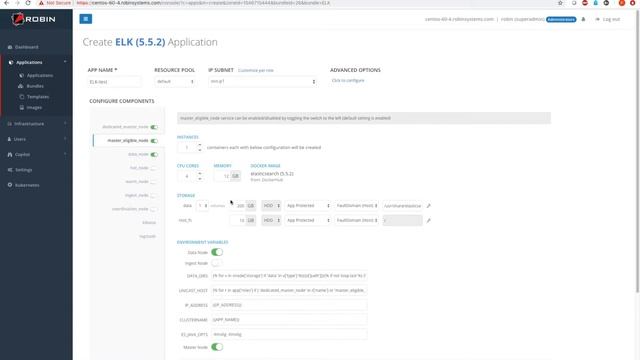Open Templates in the sidebar
640x360 pixels.
[x=38, y=97]
